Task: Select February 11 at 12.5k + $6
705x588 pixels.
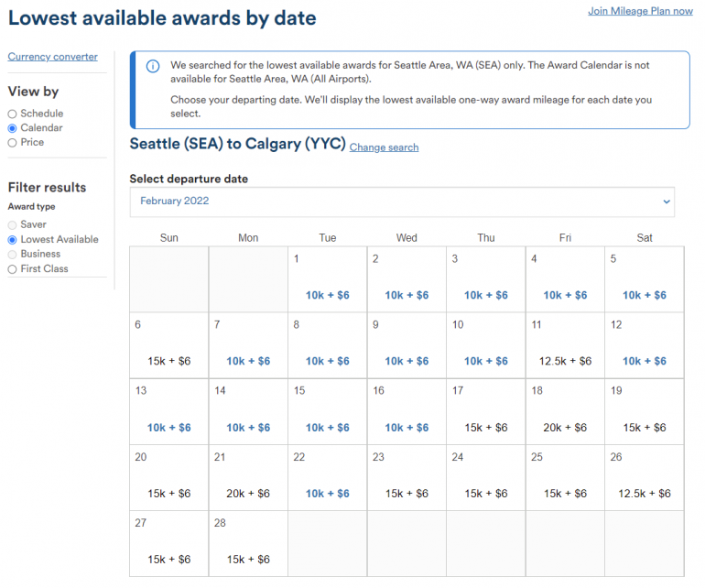Action: [x=565, y=345]
